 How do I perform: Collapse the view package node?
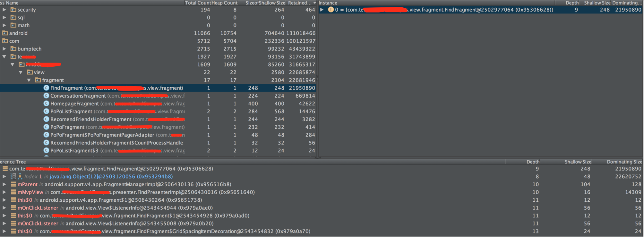21,72
